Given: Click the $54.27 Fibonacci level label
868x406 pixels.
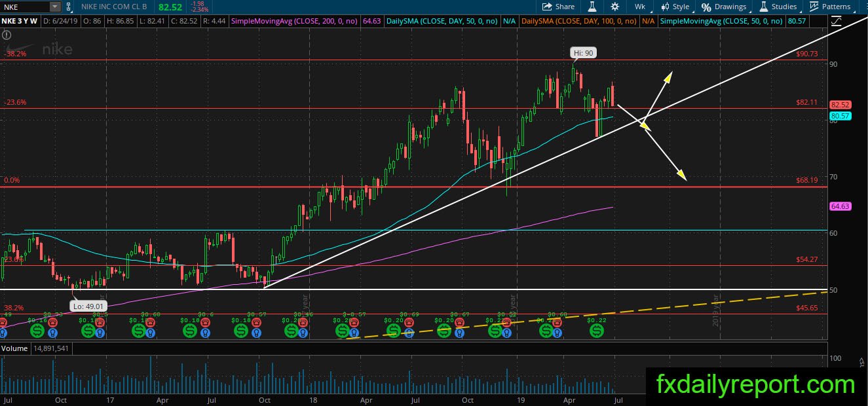Looking at the screenshot, I should (807, 259).
